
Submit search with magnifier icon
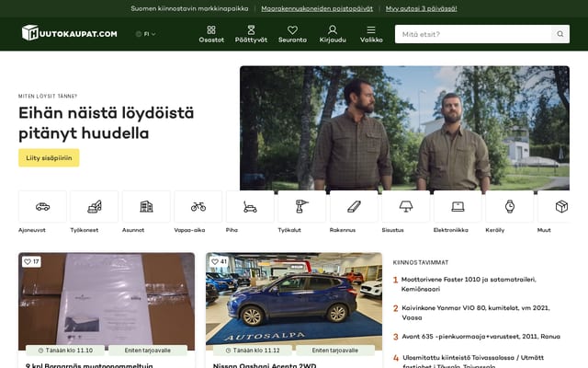pos(560,34)
